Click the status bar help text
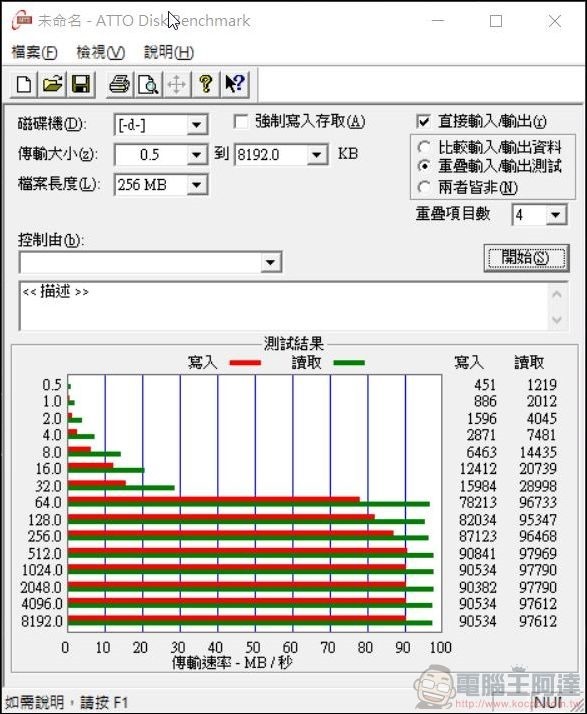Image resolution: width=587 pixels, height=714 pixels. pyautogui.click(x=66, y=703)
